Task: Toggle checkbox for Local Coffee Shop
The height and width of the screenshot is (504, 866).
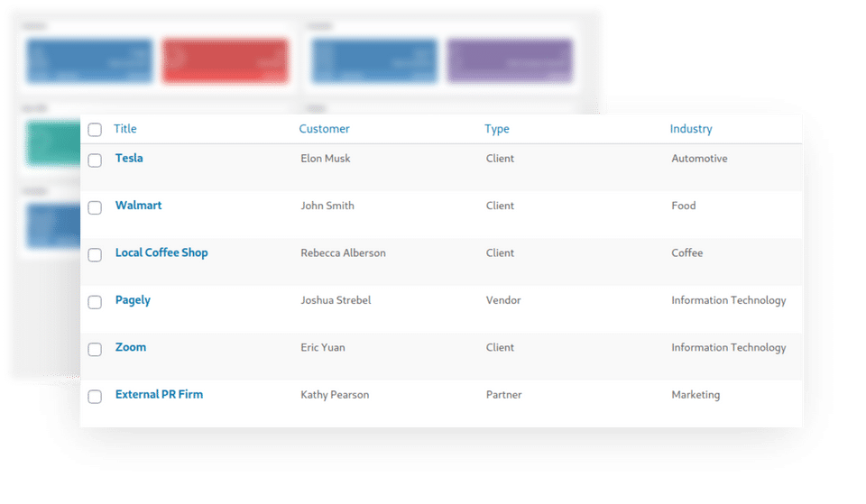Action: pos(95,255)
